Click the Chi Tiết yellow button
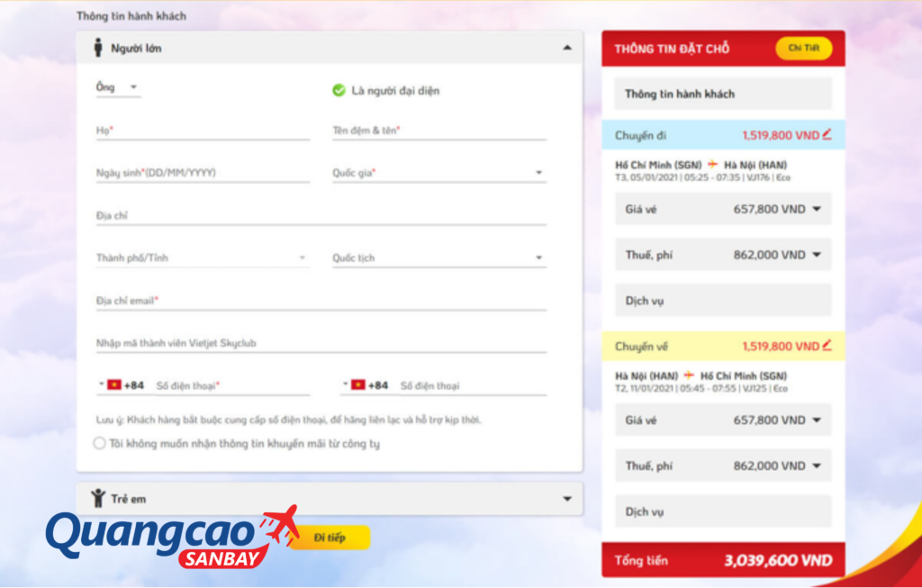Image resolution: width=922 pixels, height=588 pixels. point(804,49)
